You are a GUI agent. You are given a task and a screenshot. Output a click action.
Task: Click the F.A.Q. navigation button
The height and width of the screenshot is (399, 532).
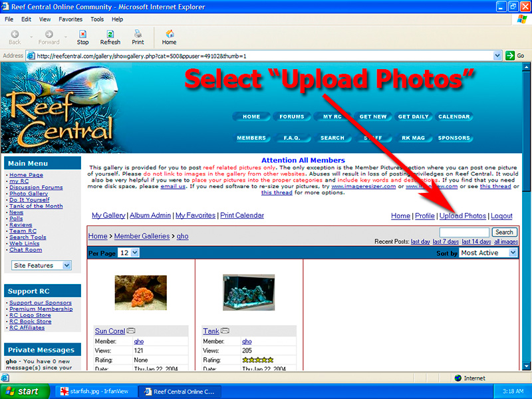coord(292,138)
